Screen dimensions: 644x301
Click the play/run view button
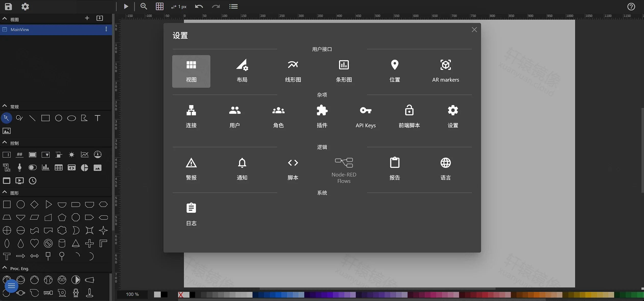click(x=126, y=6)
